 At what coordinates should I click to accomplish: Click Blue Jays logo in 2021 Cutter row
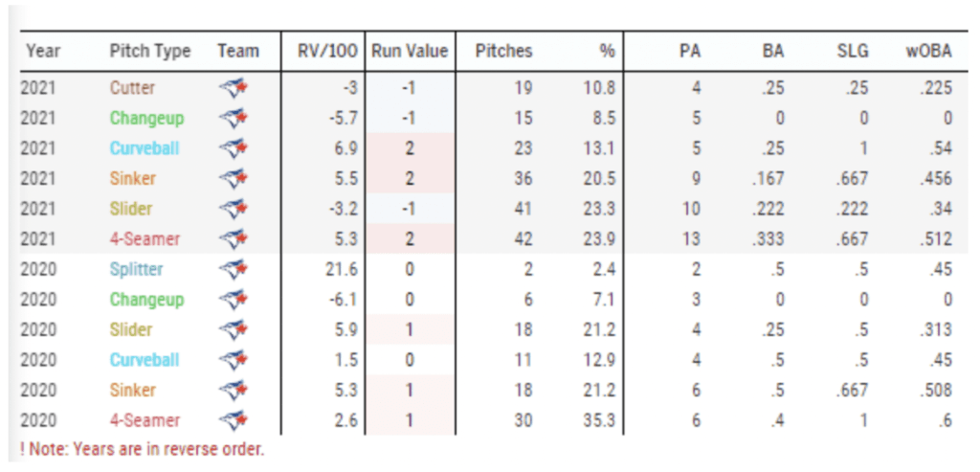point(233,88)
